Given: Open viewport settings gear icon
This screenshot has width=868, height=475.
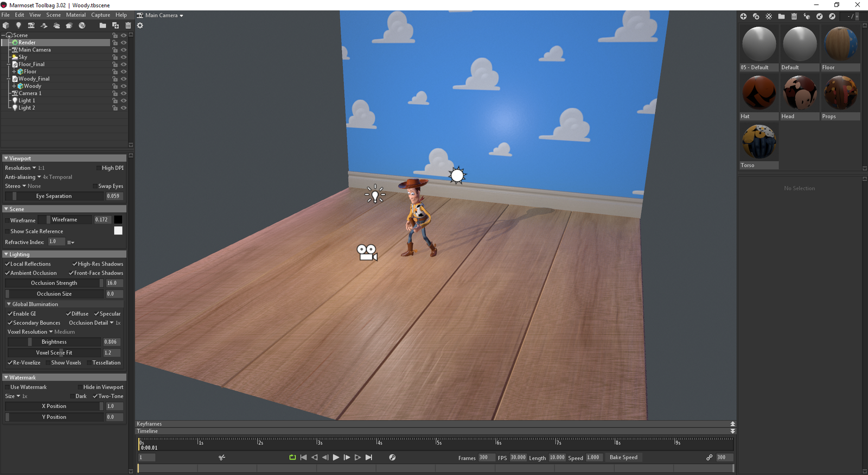Looking at the screenshot, I should (x=140, y=26).
